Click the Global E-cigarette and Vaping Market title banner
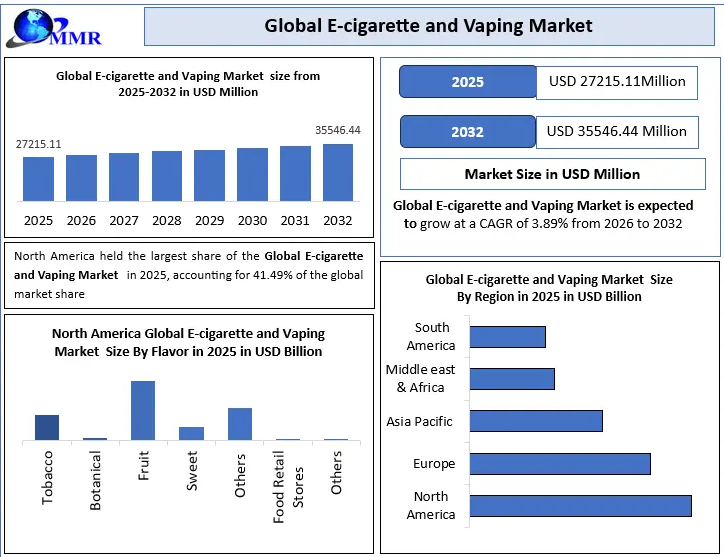 click(x=428, y=26)
